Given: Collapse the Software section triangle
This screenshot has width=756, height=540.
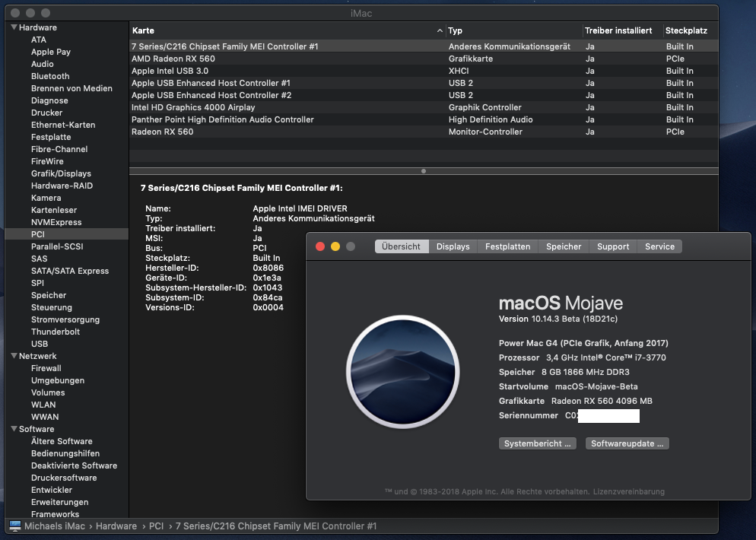Looking at the screenshot, I should [x=14, y=429].
